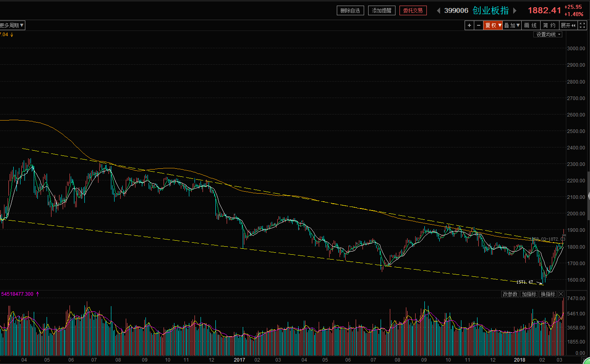Close the volume indicator panel
Viewport: 590px width, 364px height.
coord(561,294)
